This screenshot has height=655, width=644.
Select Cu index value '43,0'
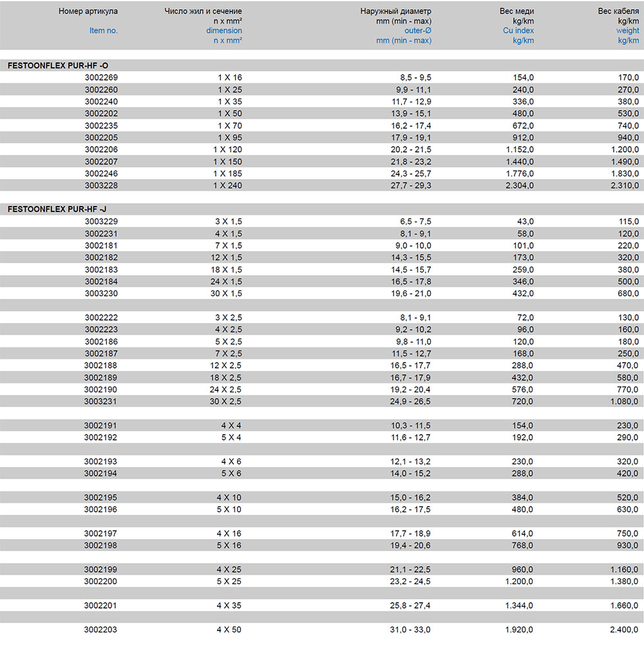click(x=526, y=222)
